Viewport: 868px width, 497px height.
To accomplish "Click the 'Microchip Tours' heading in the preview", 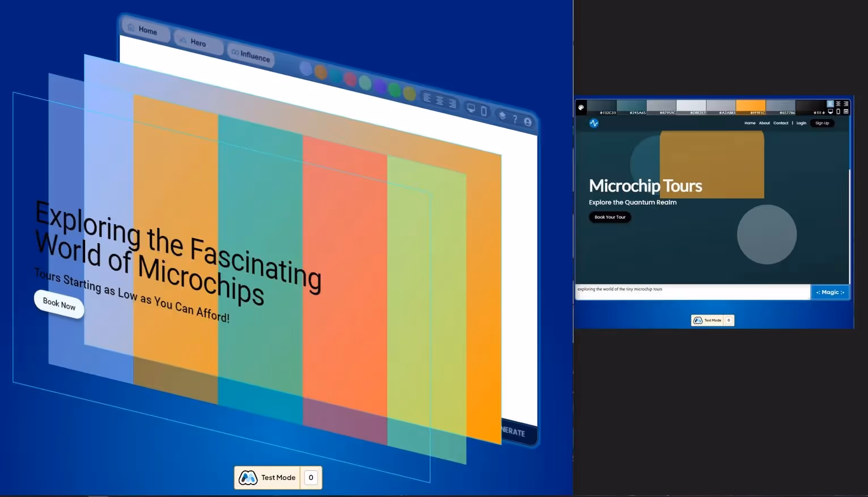I will pyautogui.click(x=645, y=186).
